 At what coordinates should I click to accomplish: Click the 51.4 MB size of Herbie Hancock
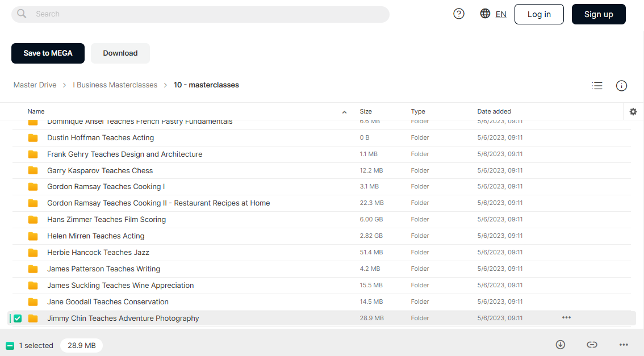point(371,252)
